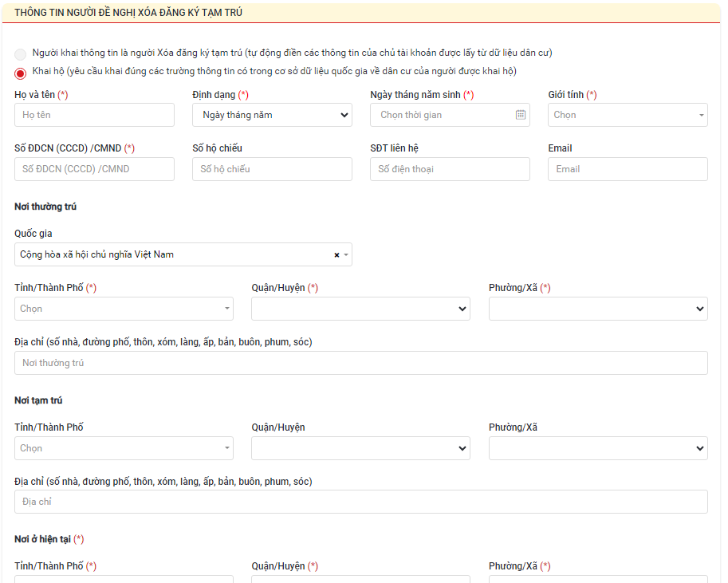728x583 pixels.
Task: Open temporary residence 'Phường/Xã' dropdown
Action: tap(598, 448)
